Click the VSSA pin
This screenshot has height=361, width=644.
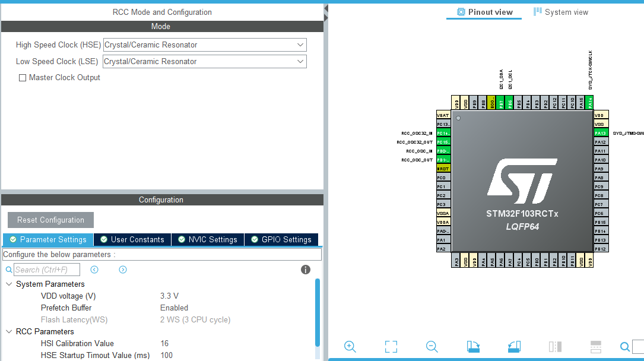click(443, 213)
